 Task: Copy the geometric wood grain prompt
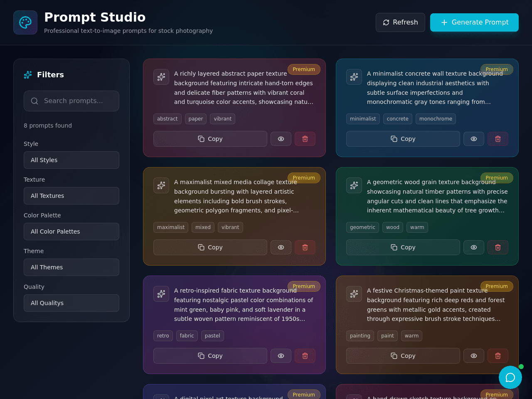coord(403,247)
